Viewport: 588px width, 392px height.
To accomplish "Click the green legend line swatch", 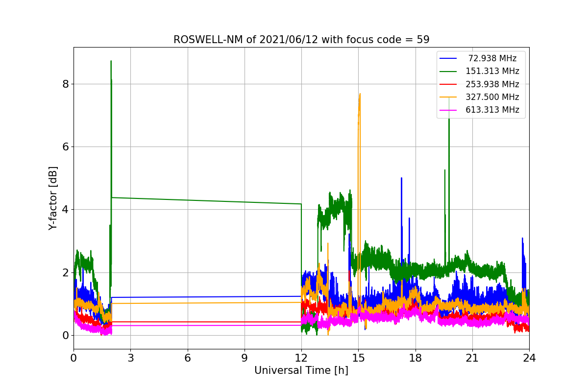I will (x=448, y=72).
